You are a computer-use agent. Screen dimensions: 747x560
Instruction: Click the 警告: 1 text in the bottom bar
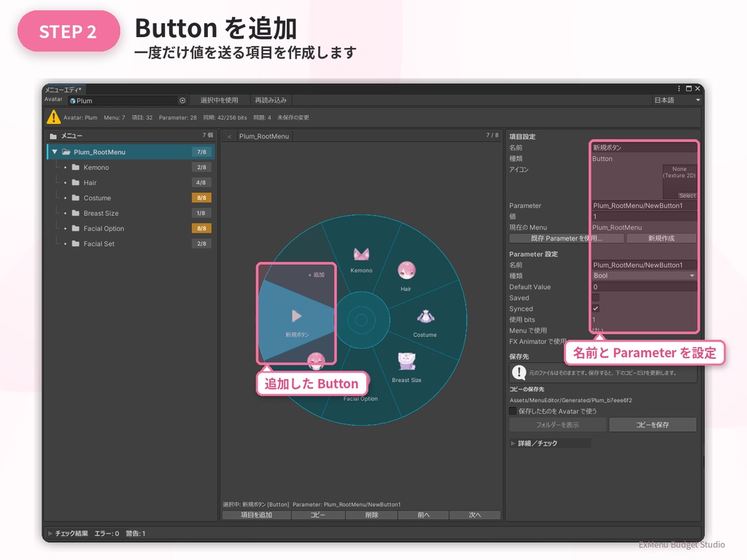[x=135, y=533]
